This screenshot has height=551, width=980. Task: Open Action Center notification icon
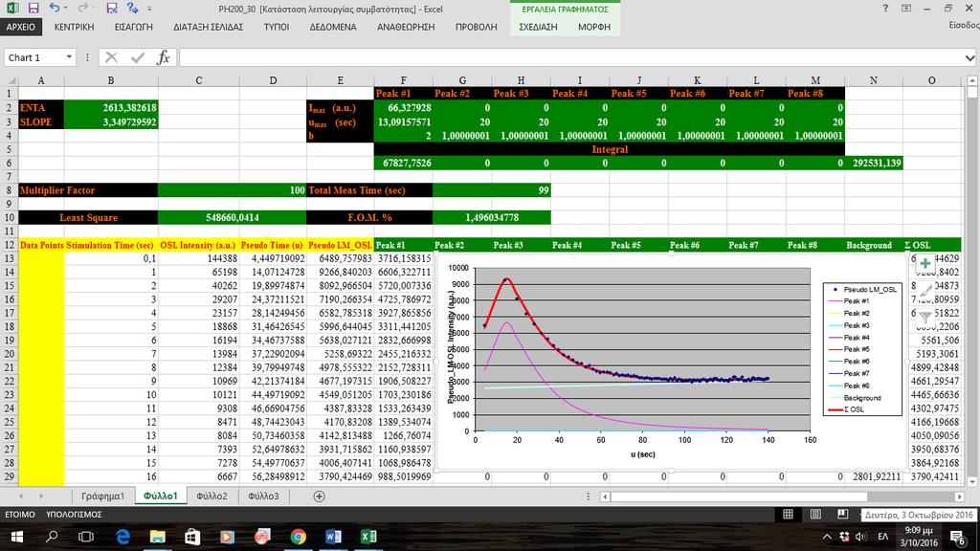(x=957, y=537)
